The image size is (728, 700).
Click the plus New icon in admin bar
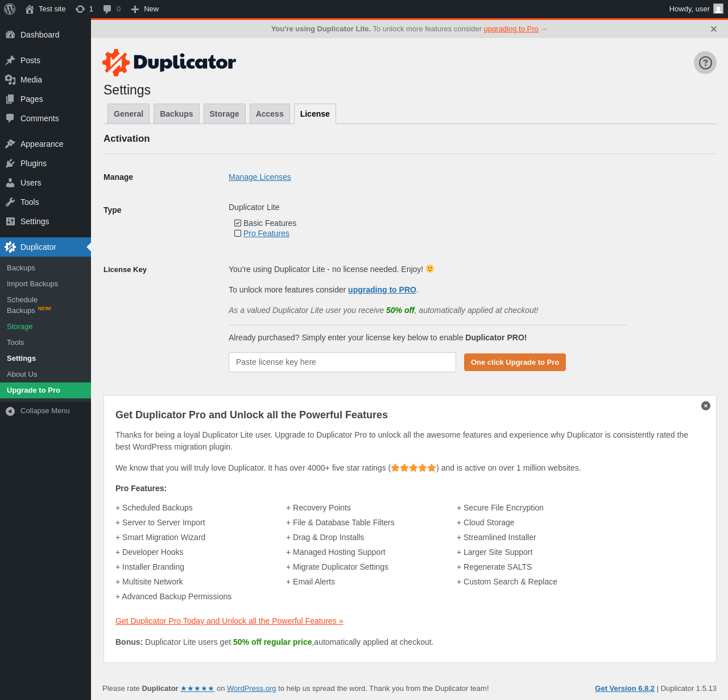[x=135, y=9]
